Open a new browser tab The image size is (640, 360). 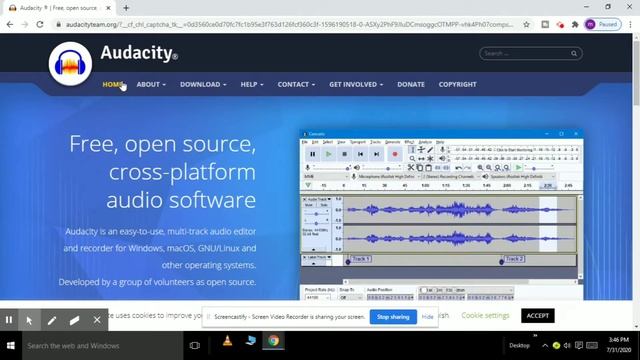pos(126,8)
